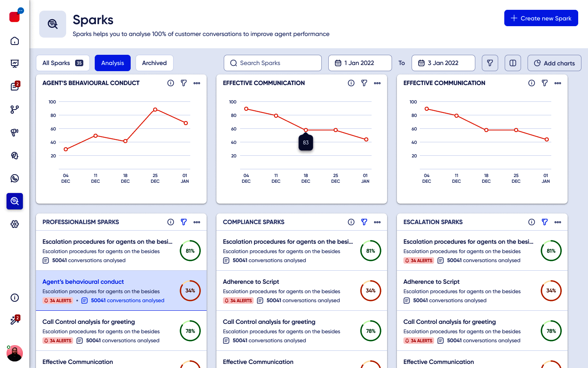Click the Search Sparks field
The height and width of the screenshot is (368, 588).
273,63
